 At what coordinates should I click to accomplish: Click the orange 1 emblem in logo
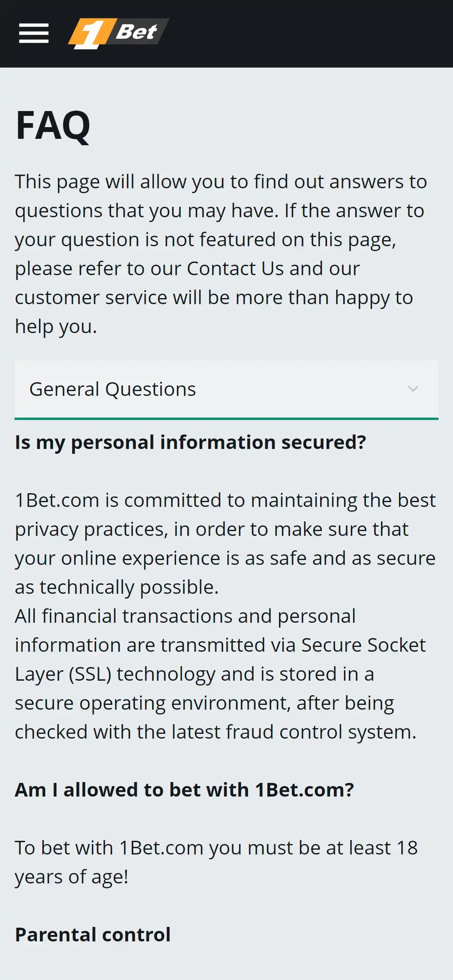[x=89, y=34]
